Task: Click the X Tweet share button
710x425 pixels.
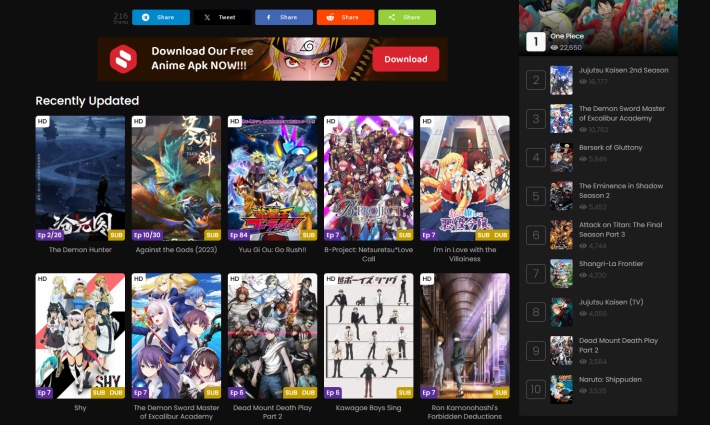Action: [x=222, y=17]
